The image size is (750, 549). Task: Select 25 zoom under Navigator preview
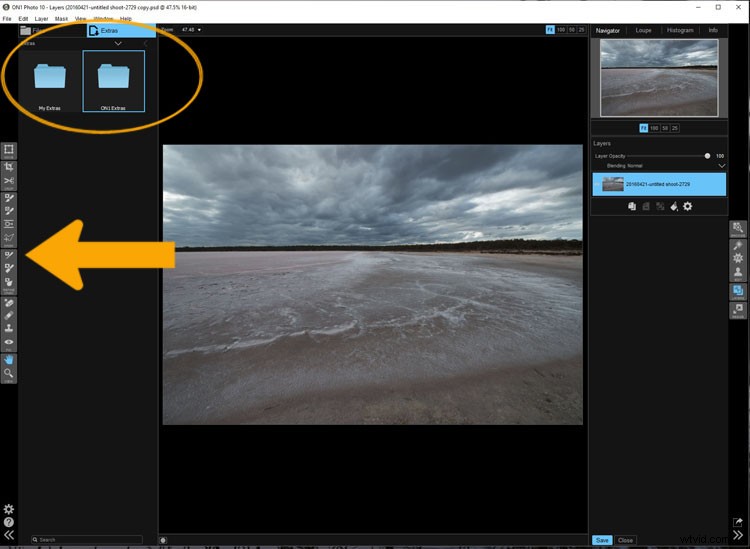coord(674,128)
